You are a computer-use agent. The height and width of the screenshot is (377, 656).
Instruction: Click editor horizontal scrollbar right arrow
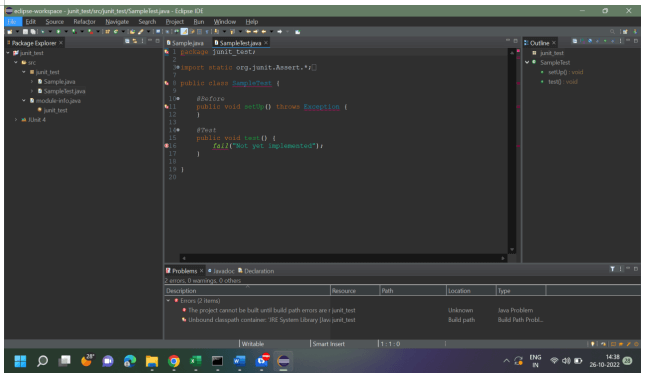(x=503, y=258)
